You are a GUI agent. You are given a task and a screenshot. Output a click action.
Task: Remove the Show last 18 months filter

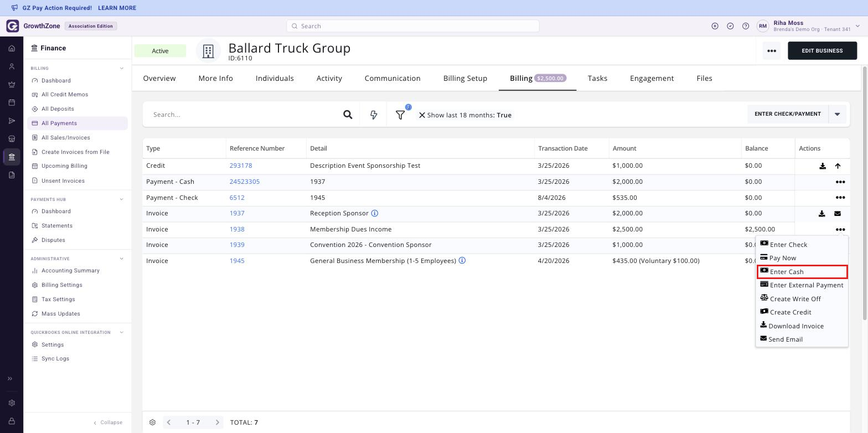click(422, 115)
